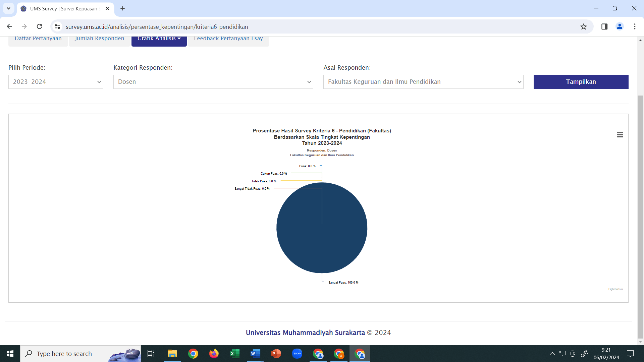The image size is (644, 362).
Task: Expand the Pilih Periode dropdown
Action: [x=56, y=82]
